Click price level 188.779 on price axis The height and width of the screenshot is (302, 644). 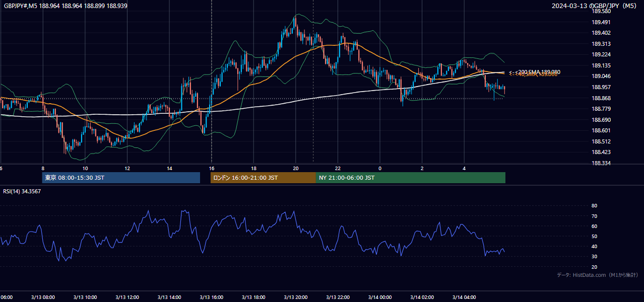tap(601, 109)
